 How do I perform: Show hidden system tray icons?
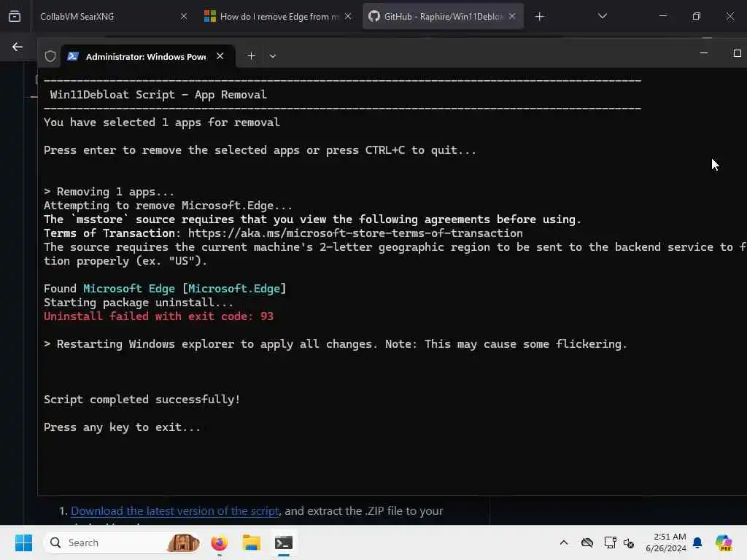(x=564, y=542)
